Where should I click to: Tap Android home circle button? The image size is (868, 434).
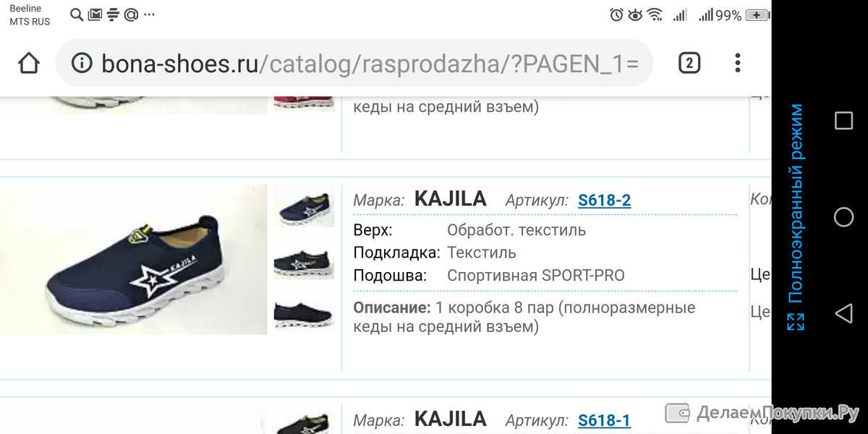coord(843,217)
